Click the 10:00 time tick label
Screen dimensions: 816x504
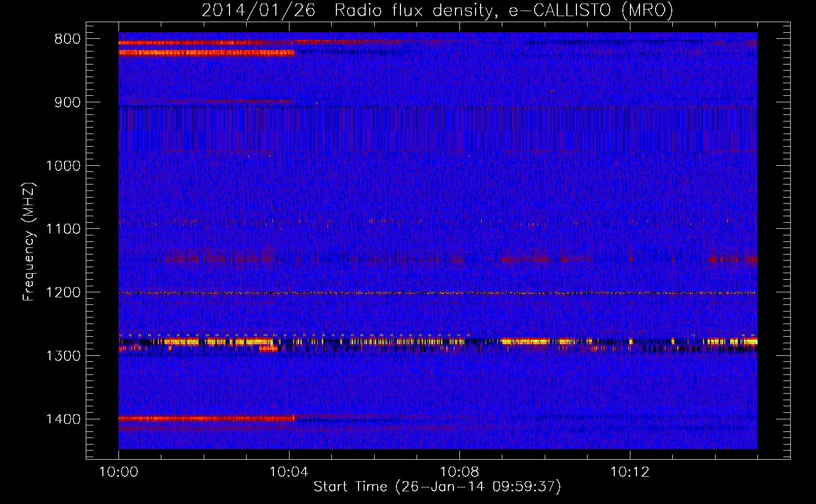click(119, 472)
